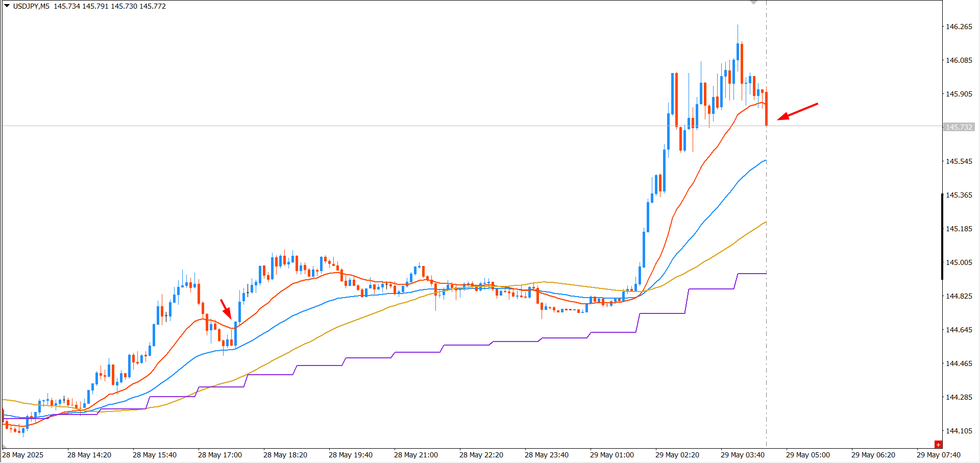Click the last red bearish candle body
This screenshot has width=980, height=463.
coord(766,109)
